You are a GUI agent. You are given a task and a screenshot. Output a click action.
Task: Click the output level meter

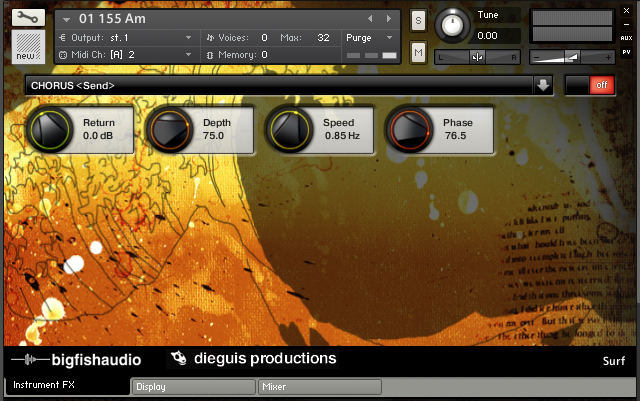coord(572,26)
